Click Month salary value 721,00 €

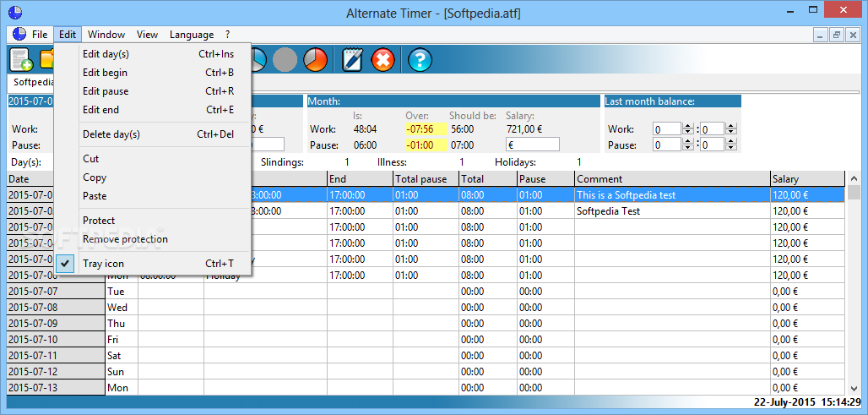(524, 129)
